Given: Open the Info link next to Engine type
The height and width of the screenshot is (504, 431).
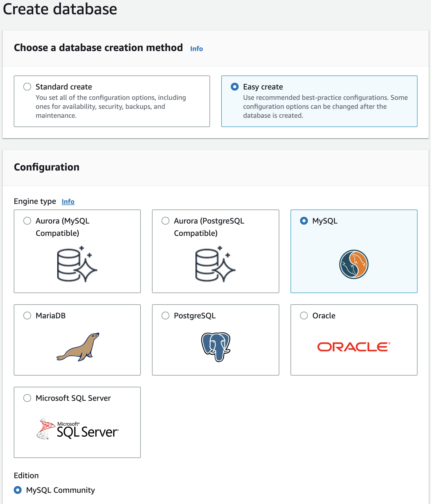Looking at the screenshot, I should tap(68, 202).
